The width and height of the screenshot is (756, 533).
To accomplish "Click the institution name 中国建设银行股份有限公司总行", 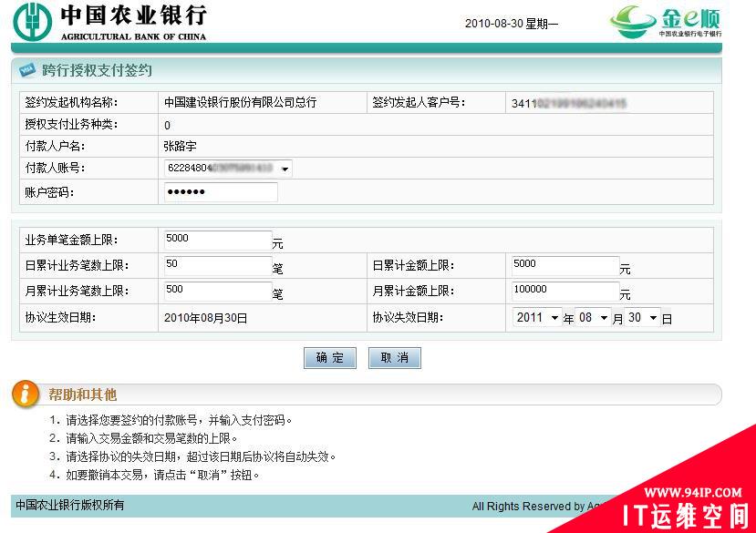I will 240,102.
